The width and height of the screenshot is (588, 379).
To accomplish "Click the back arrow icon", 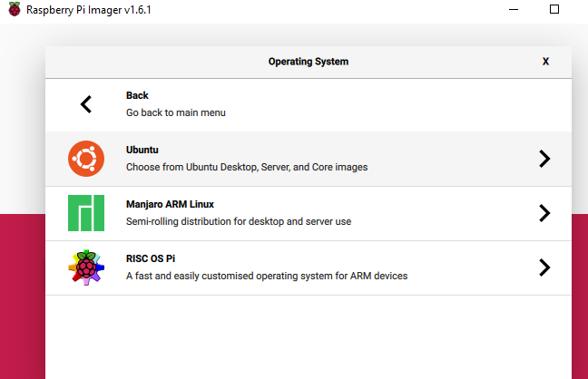I will click(x=86, y=104).
